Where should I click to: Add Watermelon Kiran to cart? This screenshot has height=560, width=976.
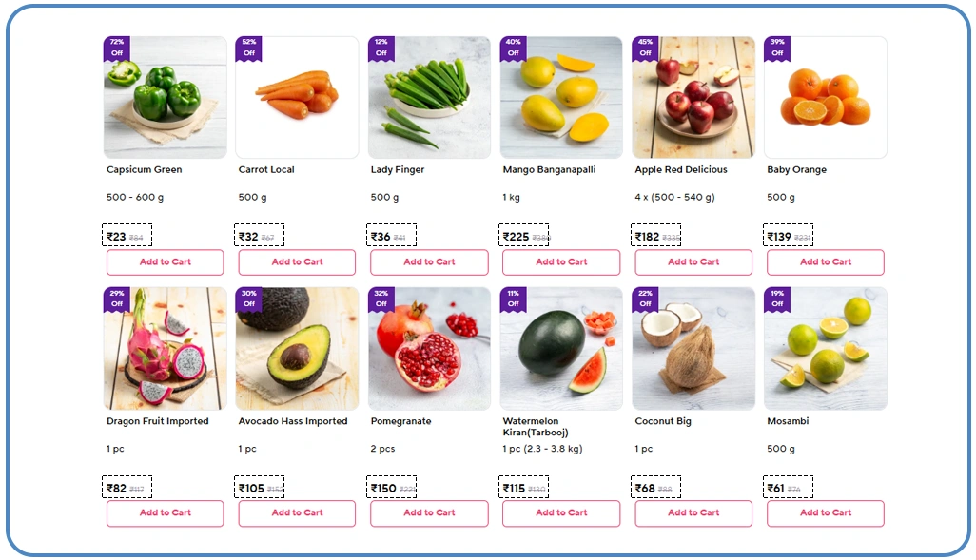pos(561,513)
